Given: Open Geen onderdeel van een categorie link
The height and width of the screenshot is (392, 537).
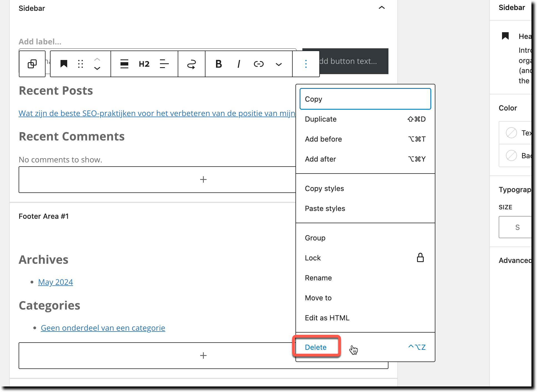Looking at the screenshot, I should click(103, 328).
